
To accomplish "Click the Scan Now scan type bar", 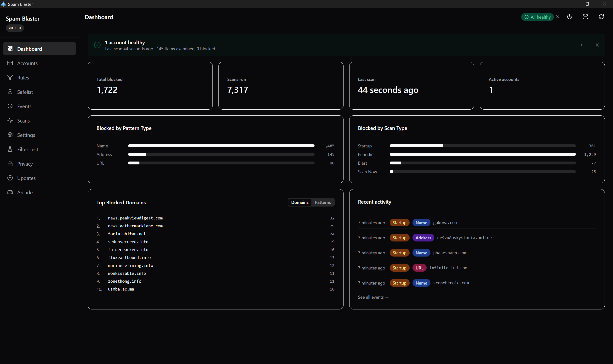I will pos(483,171).
